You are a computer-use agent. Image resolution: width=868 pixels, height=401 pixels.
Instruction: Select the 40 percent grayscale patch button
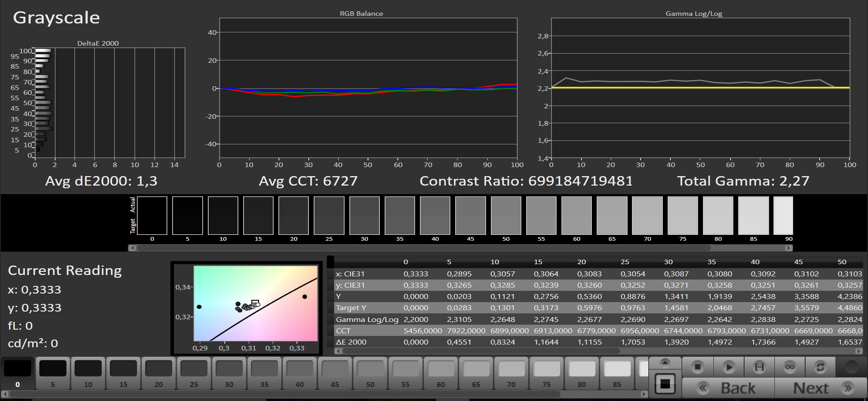(300, 373)
